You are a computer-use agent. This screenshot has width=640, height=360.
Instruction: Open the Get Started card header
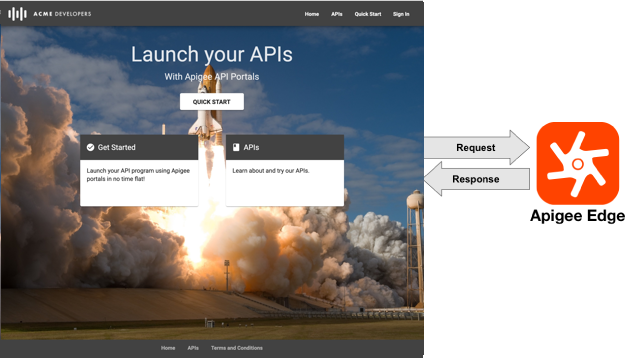coord(139,147)
